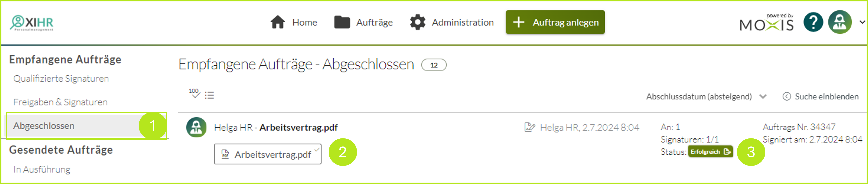Click the Erfolgreich status badge
Viewport: 868px width, 184px height.
point(711,152)
